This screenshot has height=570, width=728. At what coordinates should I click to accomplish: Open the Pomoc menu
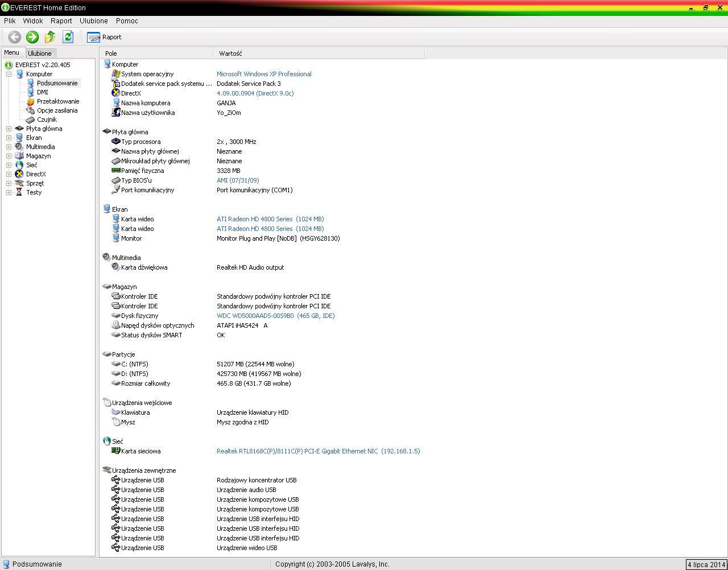point(127,20)
